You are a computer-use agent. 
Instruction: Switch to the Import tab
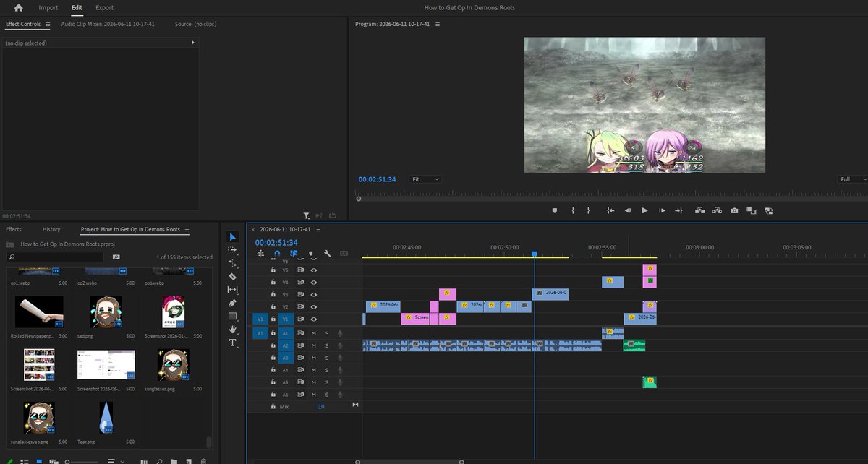point(48,8)
